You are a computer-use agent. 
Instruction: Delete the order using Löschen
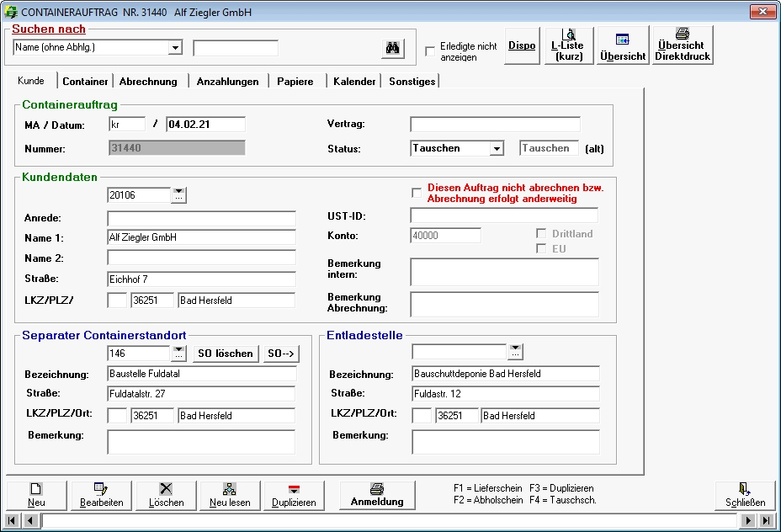(166, 495)
